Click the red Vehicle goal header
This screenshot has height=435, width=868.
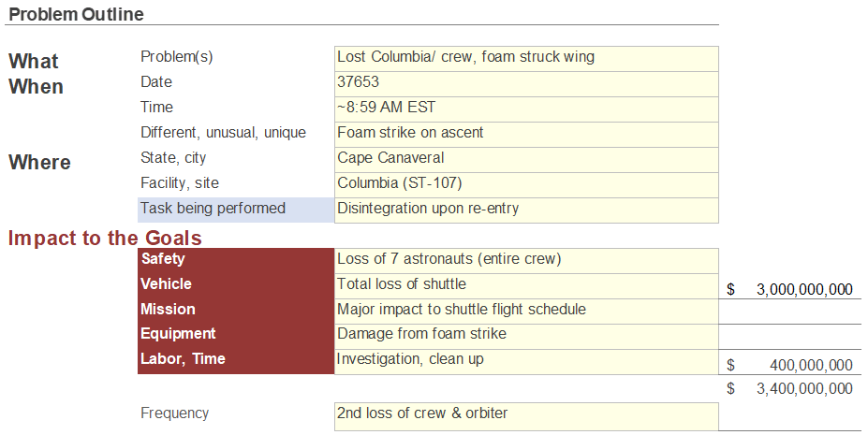[236, 286]
